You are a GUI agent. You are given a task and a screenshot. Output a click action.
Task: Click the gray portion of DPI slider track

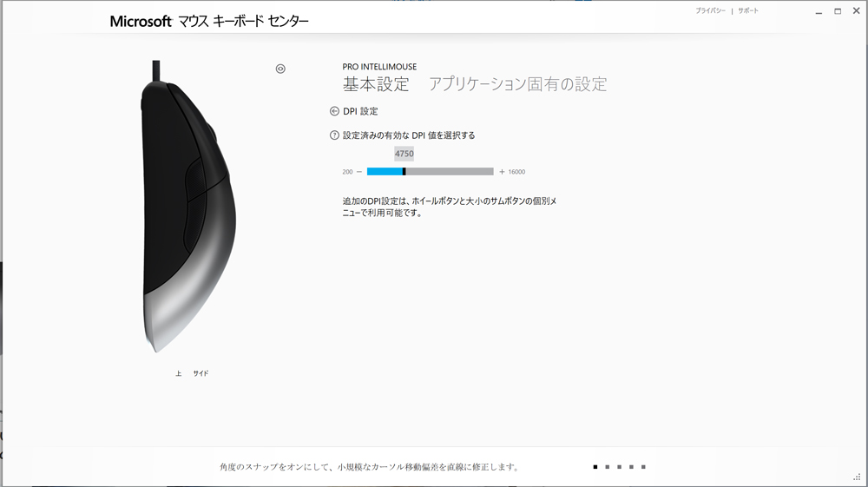tap(450, 172)
